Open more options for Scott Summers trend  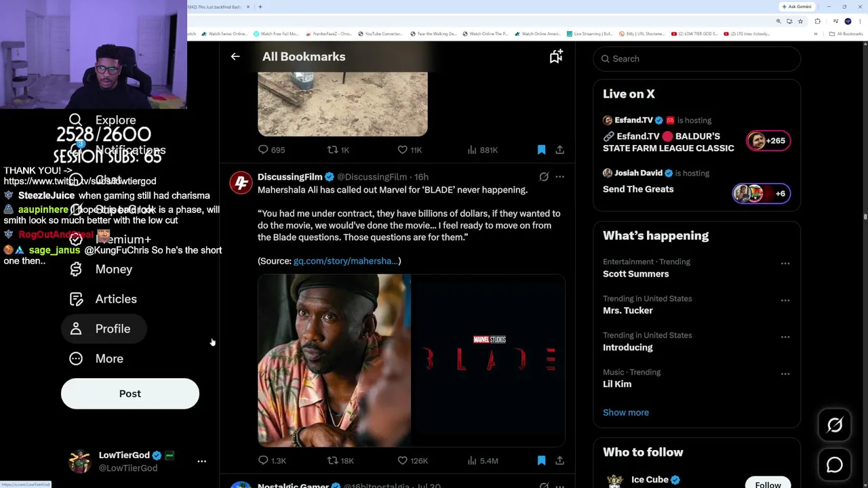click(x=785, y=263)
